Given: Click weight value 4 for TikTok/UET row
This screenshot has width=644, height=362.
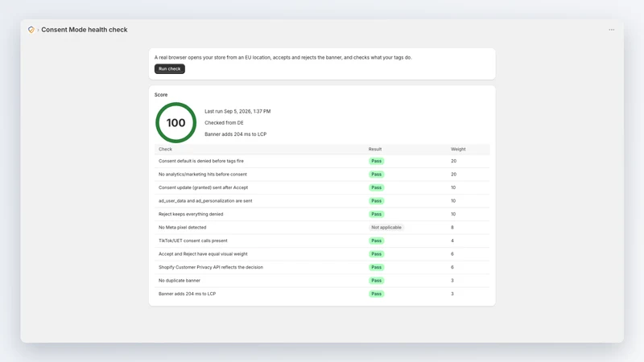Looking at the screenshot, I should coord(452,241).
